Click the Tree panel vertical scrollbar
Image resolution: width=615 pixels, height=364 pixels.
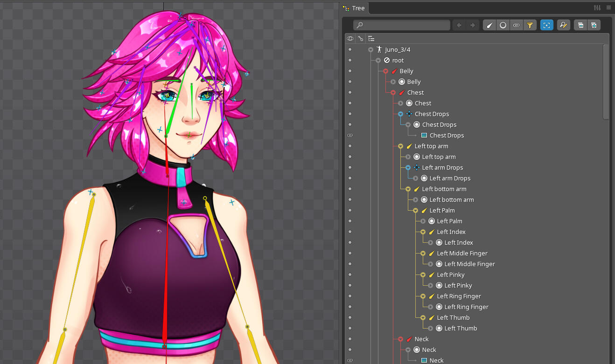(x=606, y=82)
